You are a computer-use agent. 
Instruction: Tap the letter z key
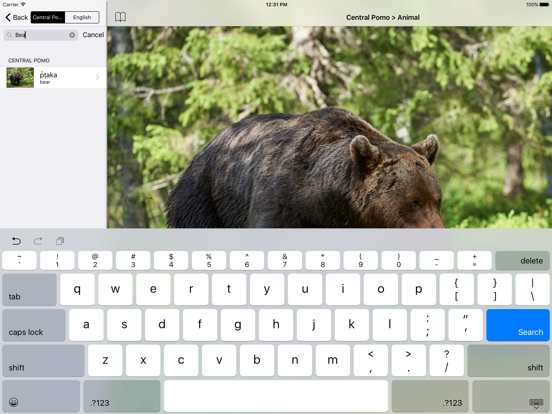[x=105, y=360]
